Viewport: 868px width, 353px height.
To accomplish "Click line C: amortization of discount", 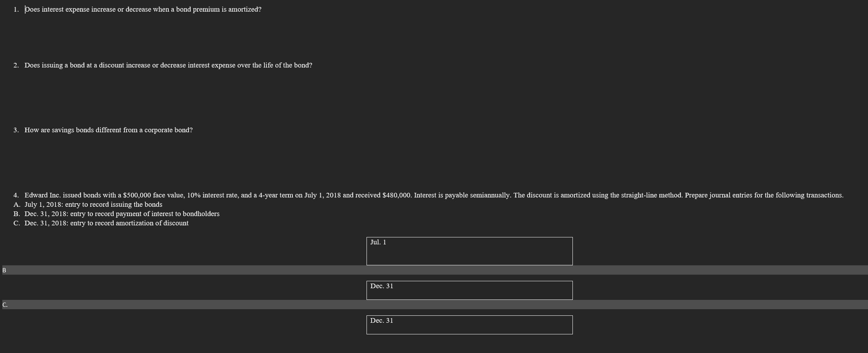I will pyautogui.click(x=106, y=223).
